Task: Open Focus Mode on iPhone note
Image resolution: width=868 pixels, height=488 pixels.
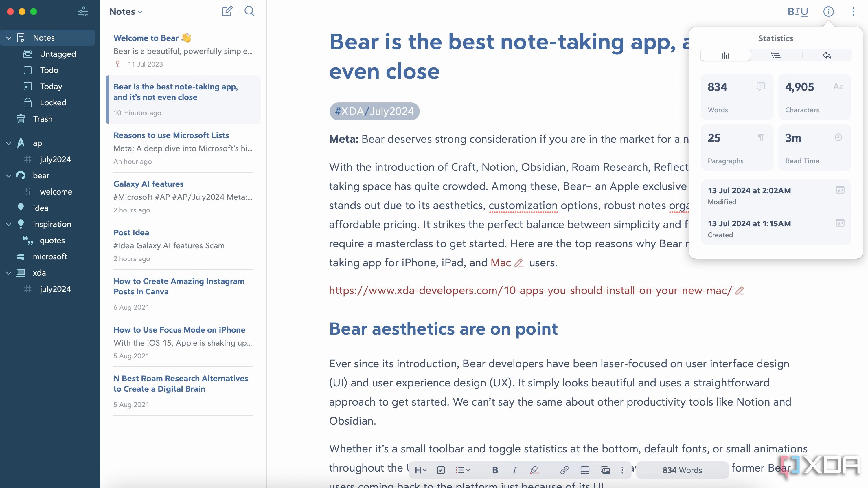Action: tap(183, 342)
